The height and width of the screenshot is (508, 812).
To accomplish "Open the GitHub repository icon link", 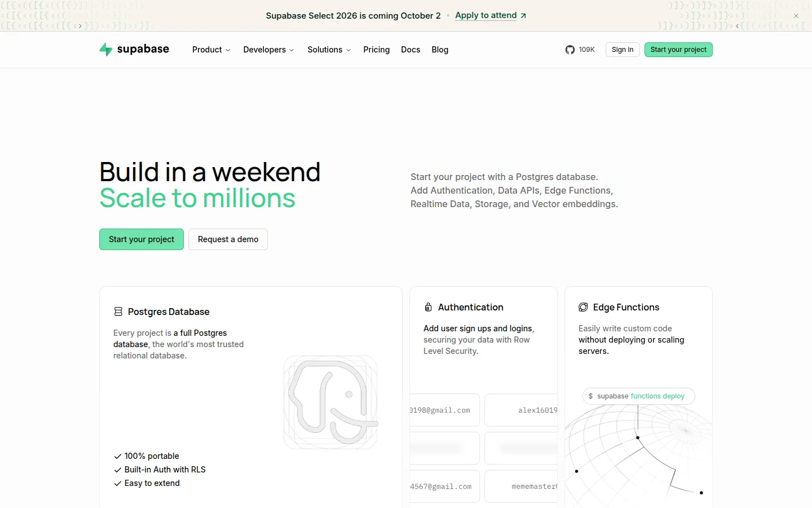I will click(570, 50).
